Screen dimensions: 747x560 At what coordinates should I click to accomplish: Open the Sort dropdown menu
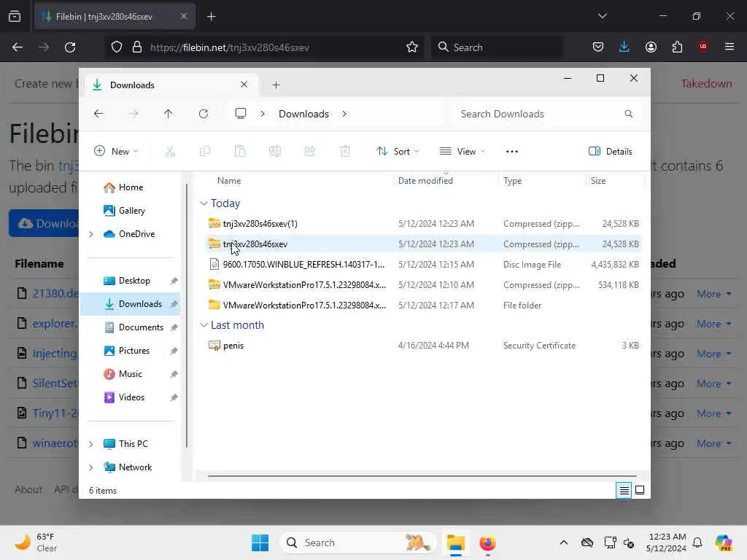398,152
